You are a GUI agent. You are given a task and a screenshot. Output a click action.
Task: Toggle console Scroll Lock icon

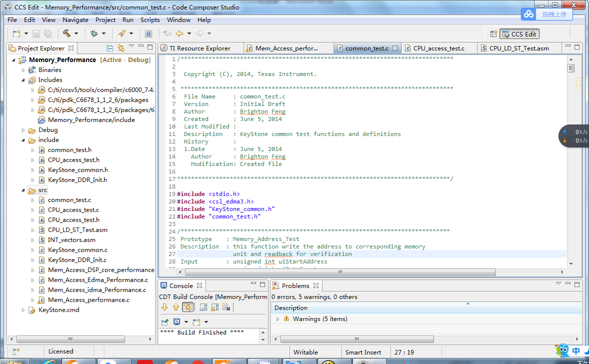click(x=214, y=307)
